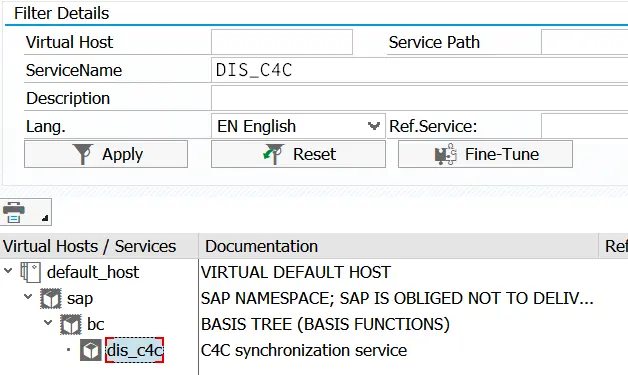
Task: Open the print options small arrow
Action: pos(45,218)
